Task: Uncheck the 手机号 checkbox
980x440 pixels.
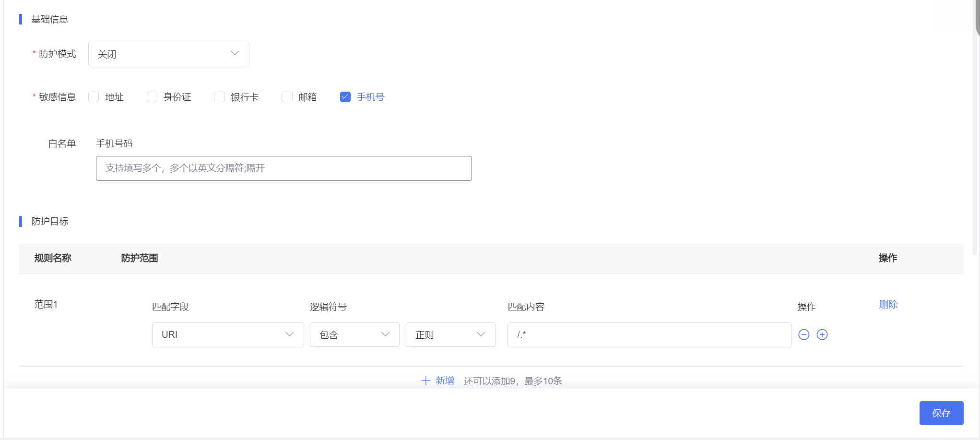Action: click(345, 97)
